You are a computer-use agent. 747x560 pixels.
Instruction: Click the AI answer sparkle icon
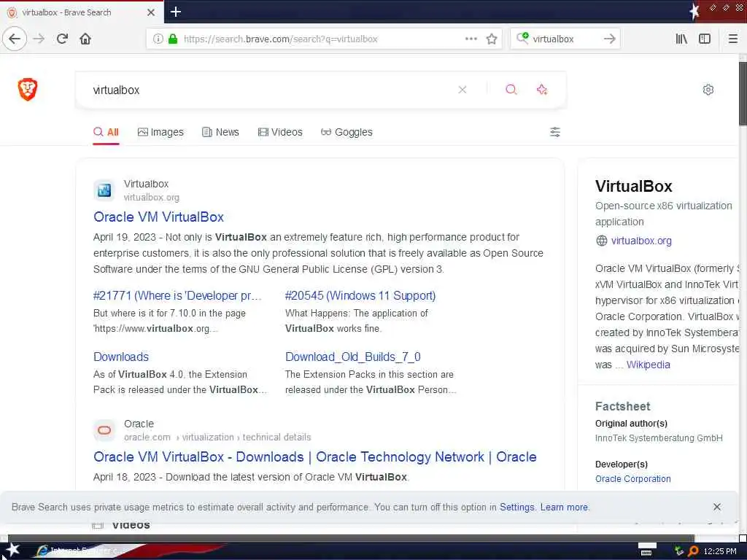pos(542,90)
